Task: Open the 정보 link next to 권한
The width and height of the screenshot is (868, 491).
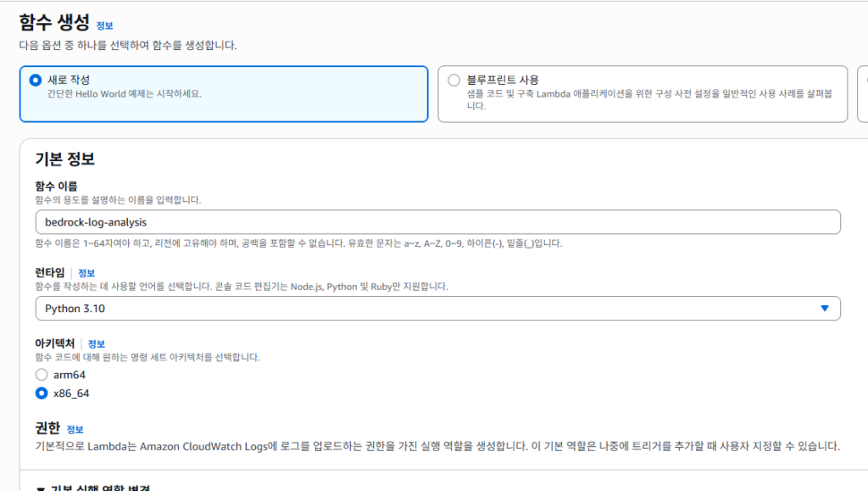Action: coord(75,429)
